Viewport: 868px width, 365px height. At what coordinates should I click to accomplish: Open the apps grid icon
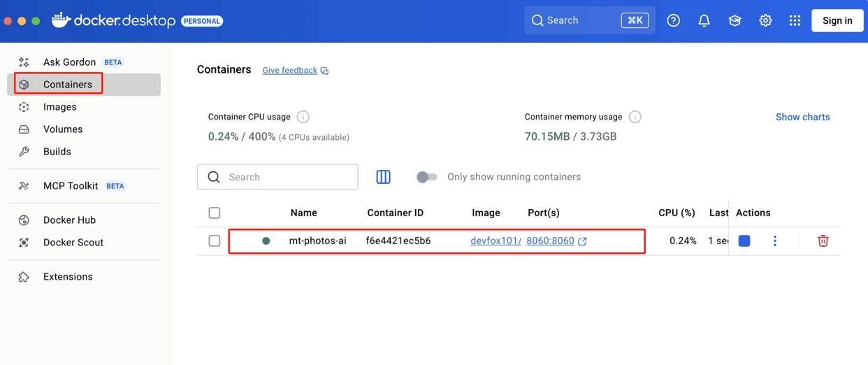(795, 21)
